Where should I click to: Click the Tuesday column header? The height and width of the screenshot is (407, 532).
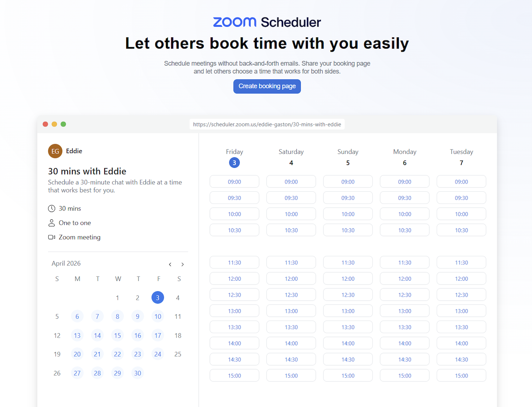tap(461, 152)
